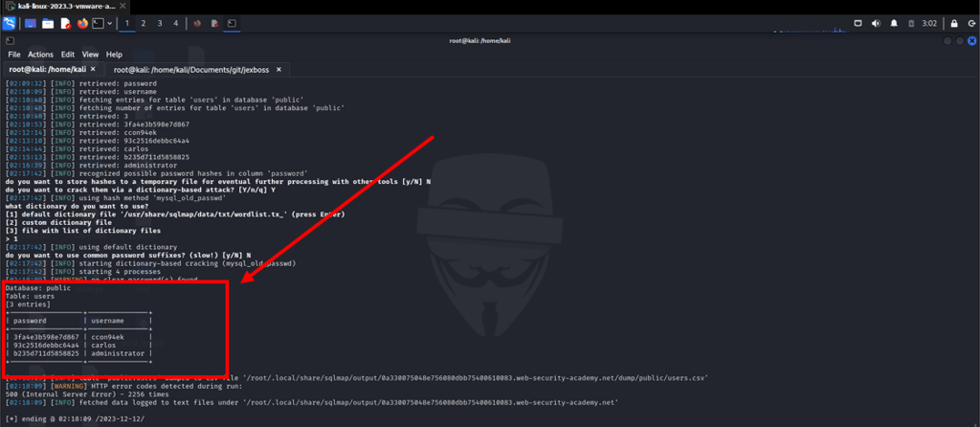This screenshot has height=427, width=980.
Task: Lock the screen with the padlock icon
Action: click(x=954, y=24)
